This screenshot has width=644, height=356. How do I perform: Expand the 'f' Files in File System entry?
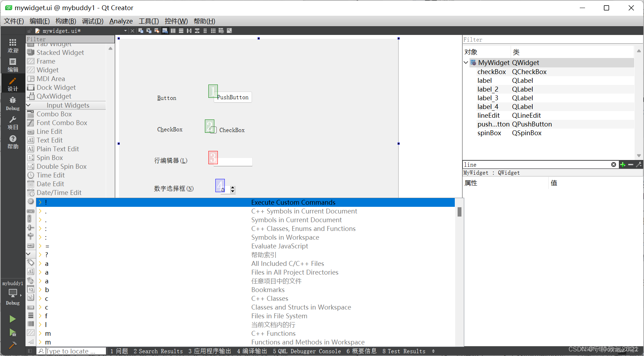point(40,316)
